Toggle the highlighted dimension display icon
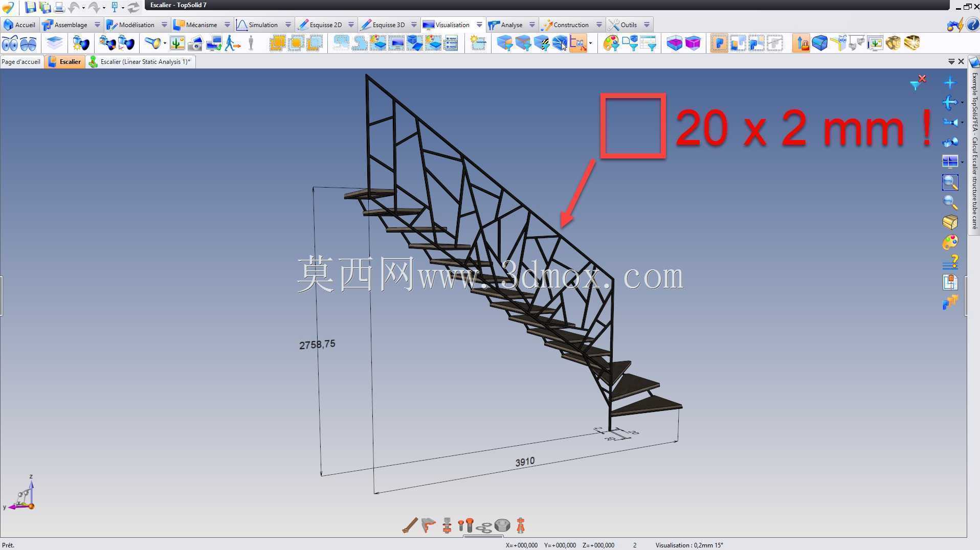The image size is (980, 550). tap(578, 43)
